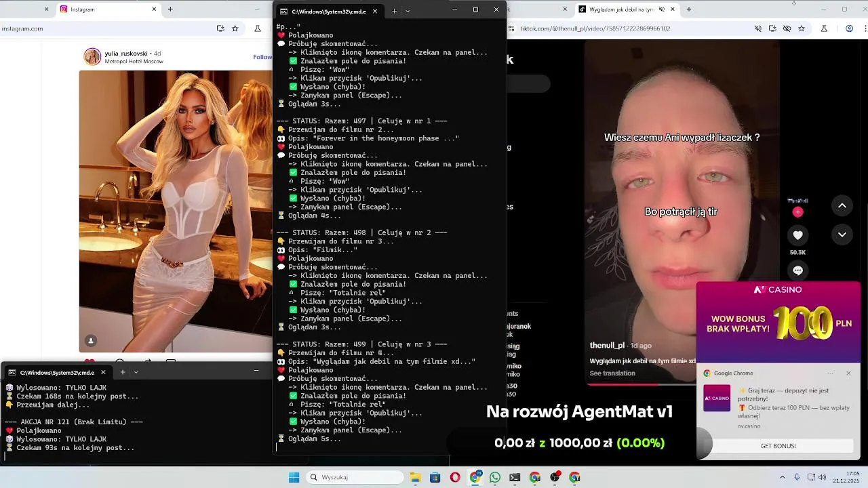Open a new tab in the TikTok Chrome window

pyautogui.click(x=689, y=9)
